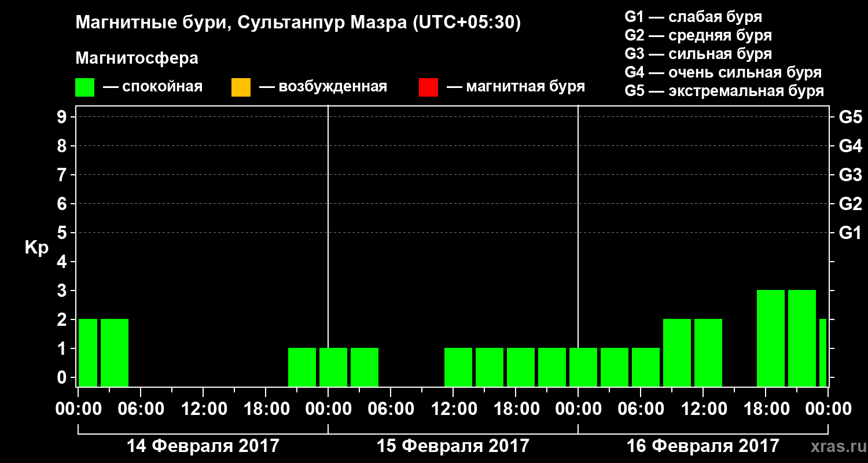Click the 06:00 time label for 16 February
This screenshot has width=868, height=463.
641,409
